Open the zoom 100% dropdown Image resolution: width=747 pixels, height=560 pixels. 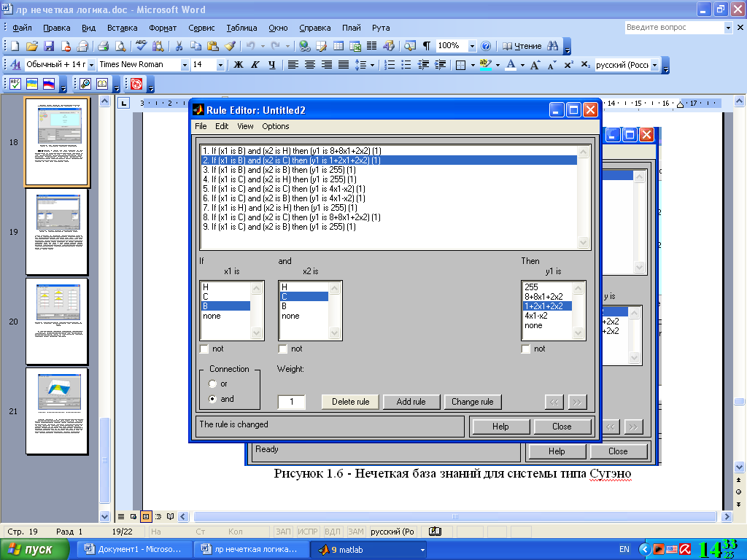click(x=472, y=46)
